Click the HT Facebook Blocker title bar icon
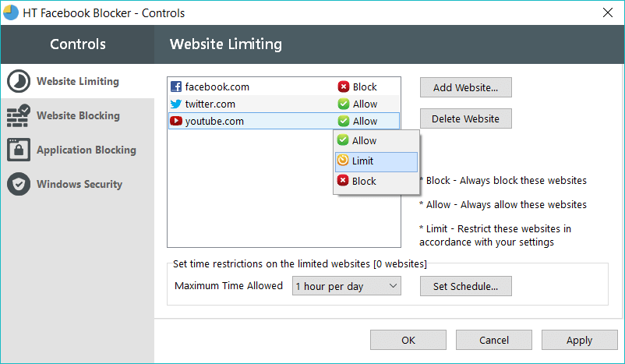Viewport: 625px width, 364px height. tap(11, 12)
